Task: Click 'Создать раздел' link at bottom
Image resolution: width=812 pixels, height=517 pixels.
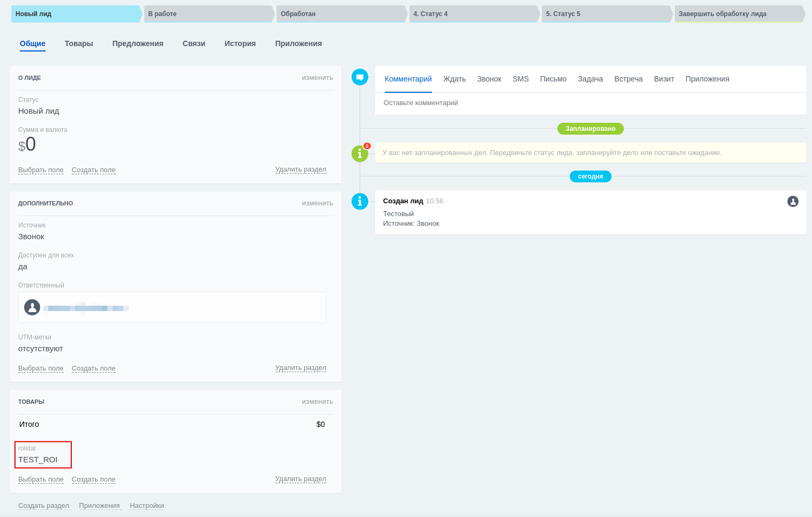Action: [43, 506]
